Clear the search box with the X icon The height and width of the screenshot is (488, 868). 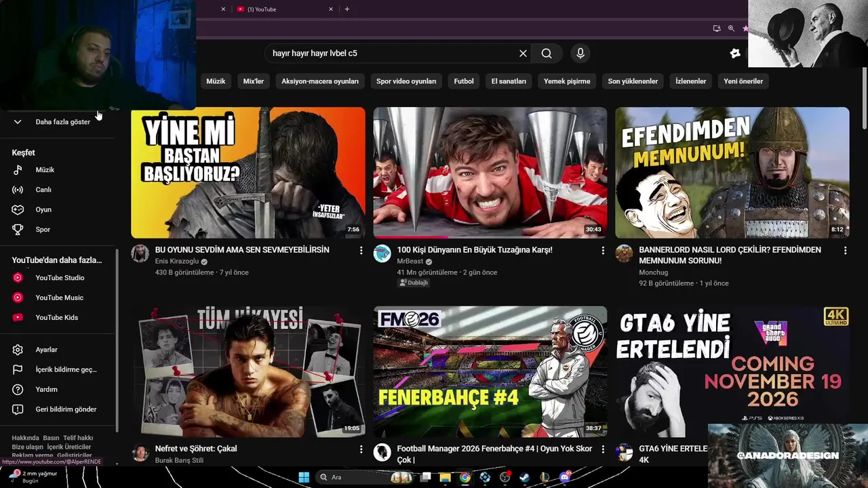pos(523,54)
